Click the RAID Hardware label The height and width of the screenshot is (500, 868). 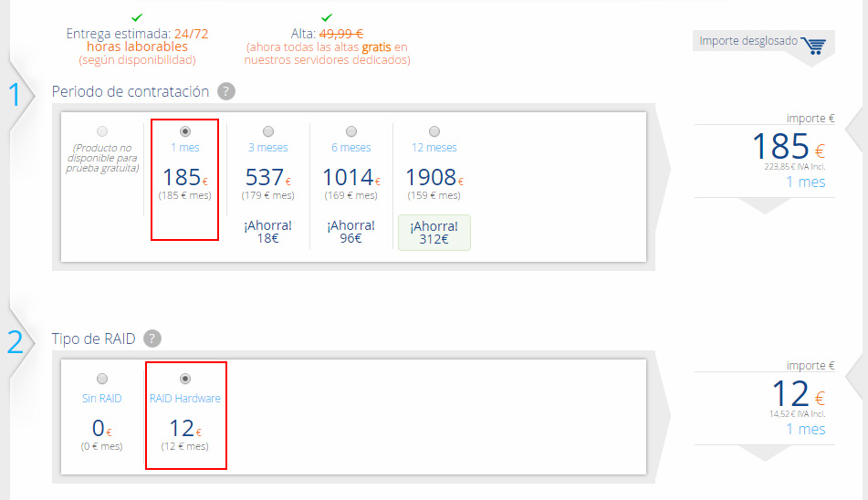(x=185, y=399)
